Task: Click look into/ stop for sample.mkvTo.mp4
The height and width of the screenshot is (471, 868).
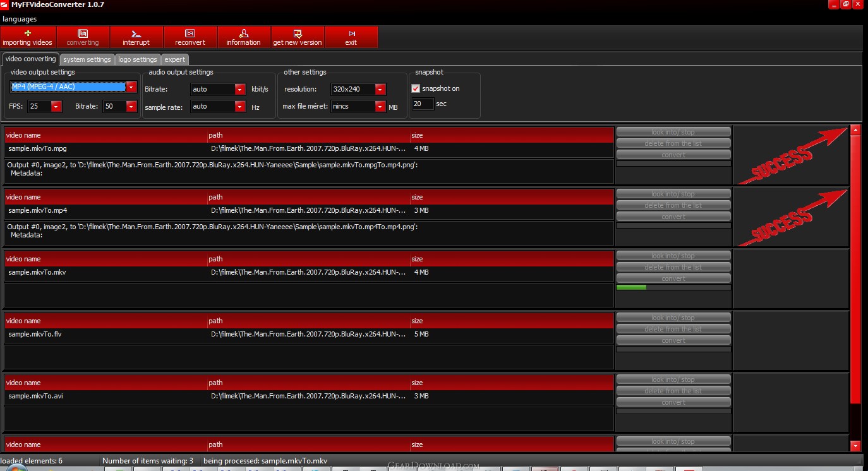Action: pyautogui.click(x=673, y=194)
